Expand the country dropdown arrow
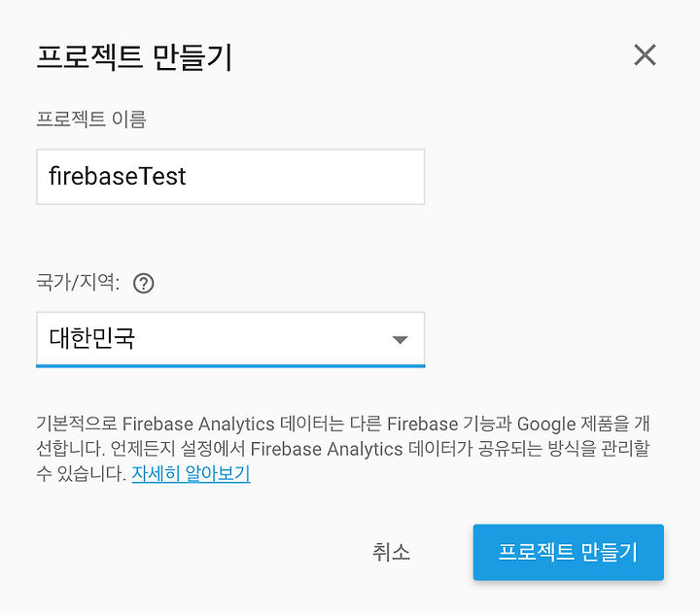 tap(400, 340)
